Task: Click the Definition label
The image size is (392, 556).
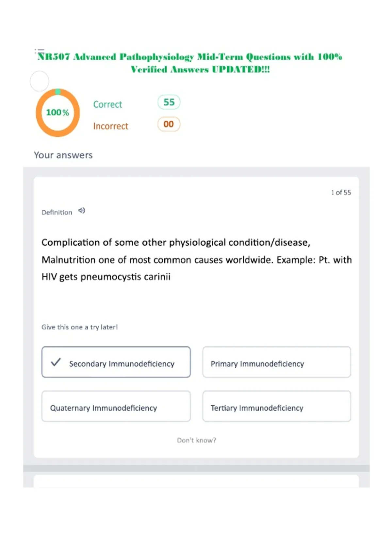Action: pos(57,213)
